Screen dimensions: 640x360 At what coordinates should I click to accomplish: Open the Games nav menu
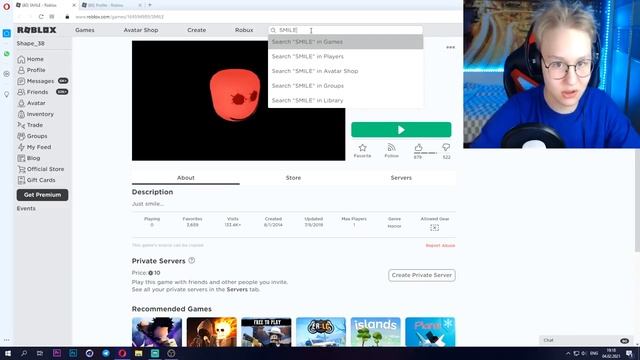click(85, 30)
